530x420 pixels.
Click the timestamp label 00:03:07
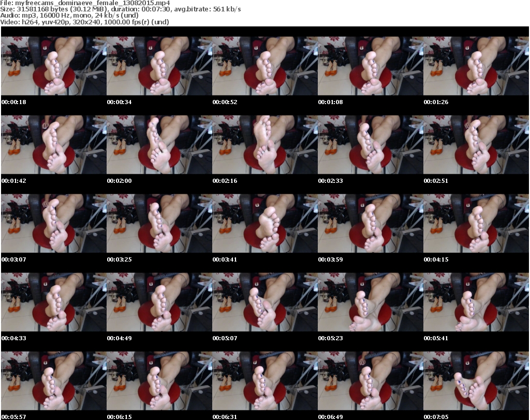tap(14, 259)
